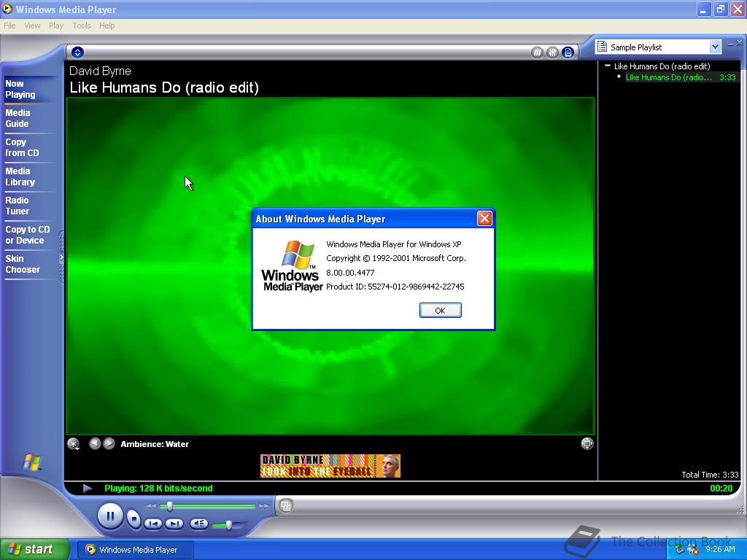Click the Ambience: Water visualization label
The width and height of the screenshot is (747, 560).
tap(155, 444)
